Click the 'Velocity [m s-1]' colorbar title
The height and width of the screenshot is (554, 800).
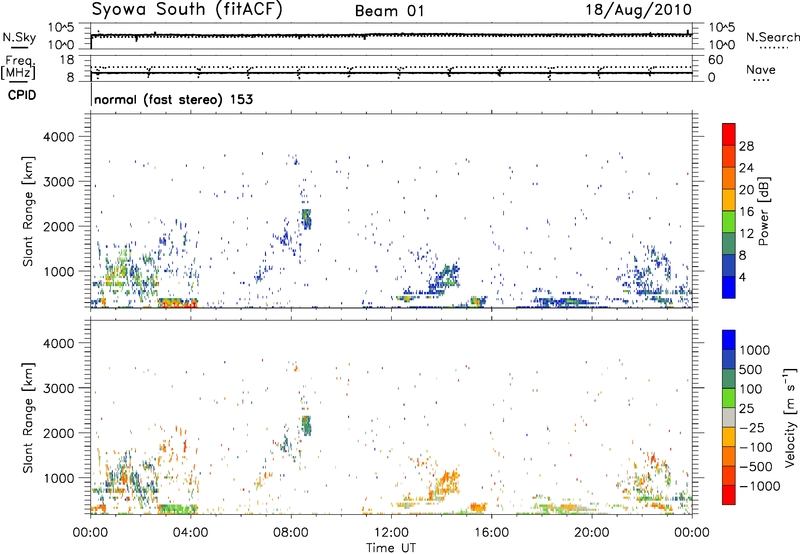790,417
